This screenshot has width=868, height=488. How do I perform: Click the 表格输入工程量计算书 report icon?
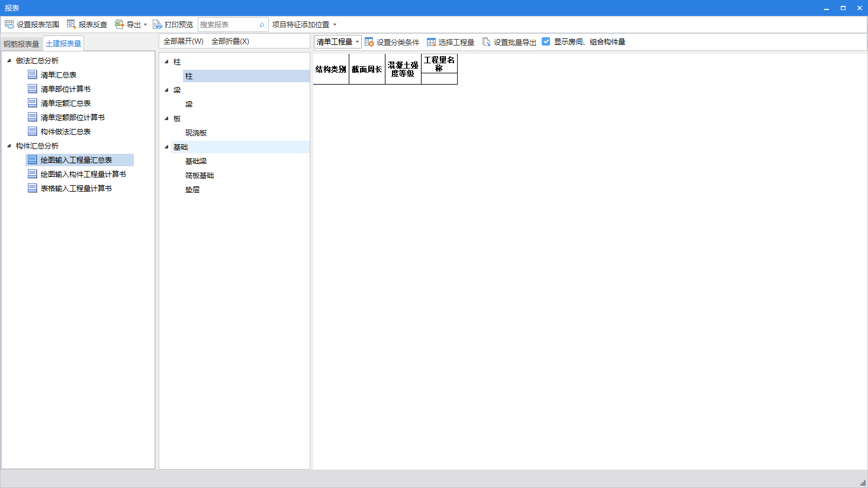coord(33,188)
